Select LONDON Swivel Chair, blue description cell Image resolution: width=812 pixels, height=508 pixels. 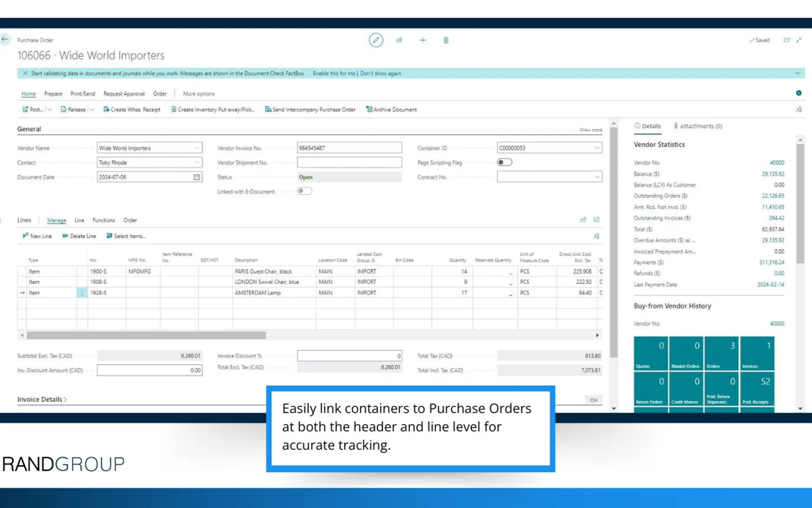(274, 282)
